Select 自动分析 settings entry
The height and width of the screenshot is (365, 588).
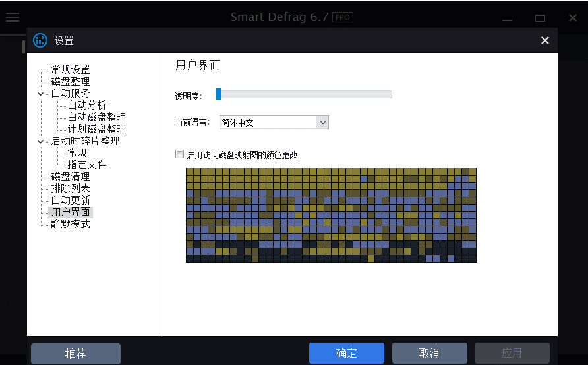tap(87, 105)
